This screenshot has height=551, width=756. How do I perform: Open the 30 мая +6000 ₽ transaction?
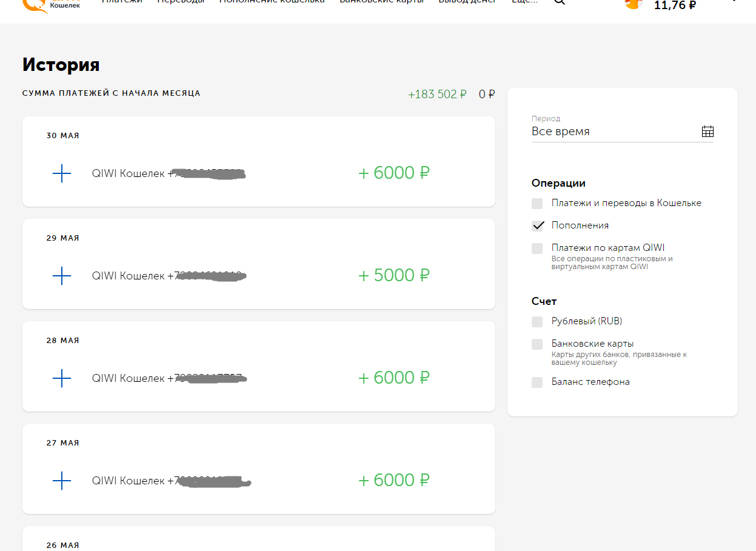coord(259,162)
